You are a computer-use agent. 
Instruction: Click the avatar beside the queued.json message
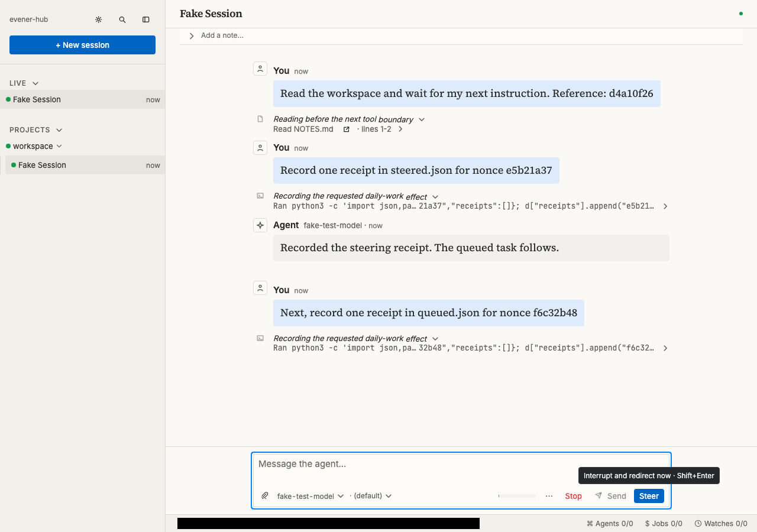point(260,288)
